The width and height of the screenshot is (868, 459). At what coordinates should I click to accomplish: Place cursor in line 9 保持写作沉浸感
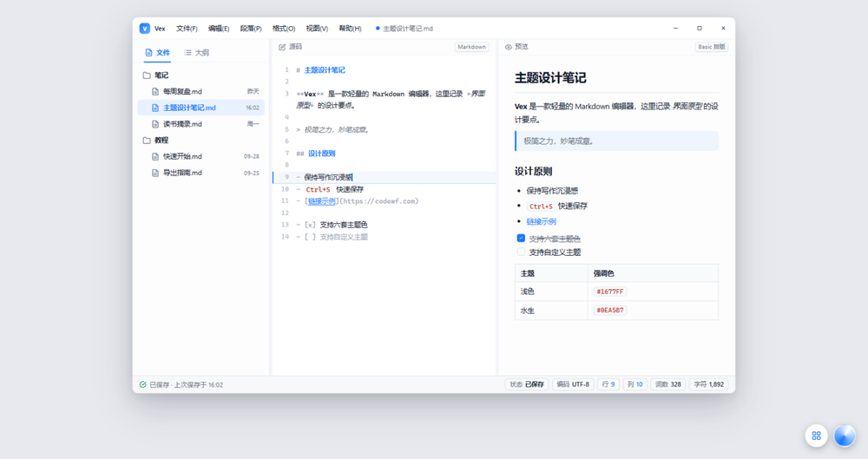(328, 177)
